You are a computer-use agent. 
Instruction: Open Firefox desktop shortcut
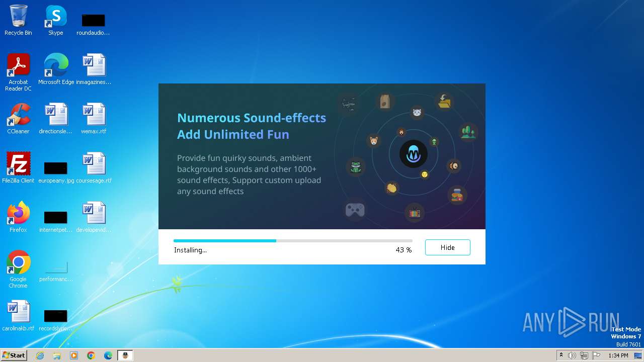coord(18,217)
